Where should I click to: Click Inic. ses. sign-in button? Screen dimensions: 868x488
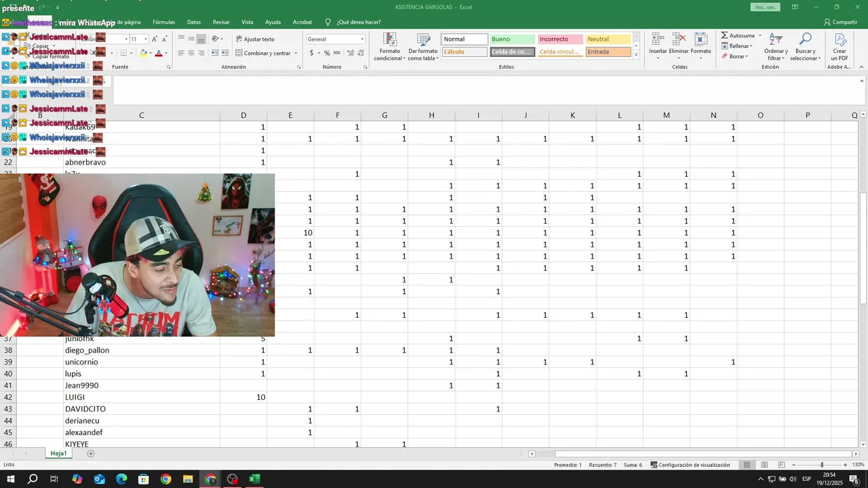pos(765,7)
